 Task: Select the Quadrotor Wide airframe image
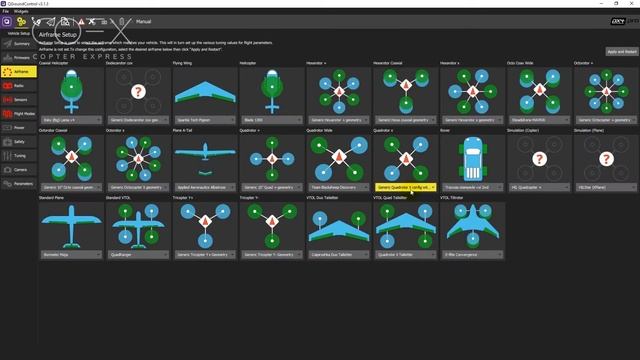pos(339,159)
